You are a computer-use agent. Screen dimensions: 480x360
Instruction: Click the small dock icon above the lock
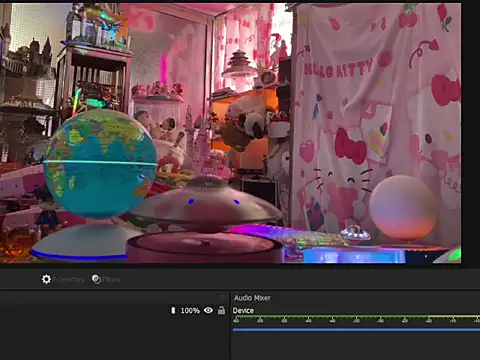[x=222, y=297]
